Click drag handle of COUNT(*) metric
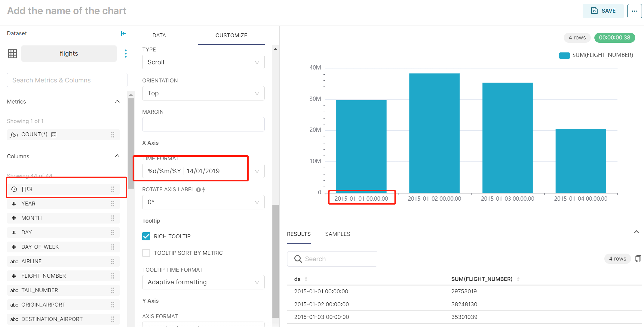Screen dimensions: 644x327 (113, 135)
